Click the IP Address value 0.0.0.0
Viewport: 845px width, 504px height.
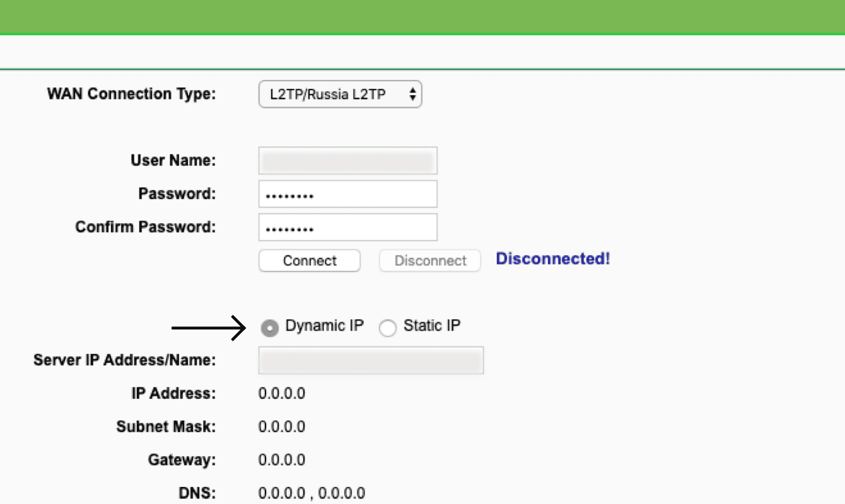pyautogui.click(x=282, y=394)
